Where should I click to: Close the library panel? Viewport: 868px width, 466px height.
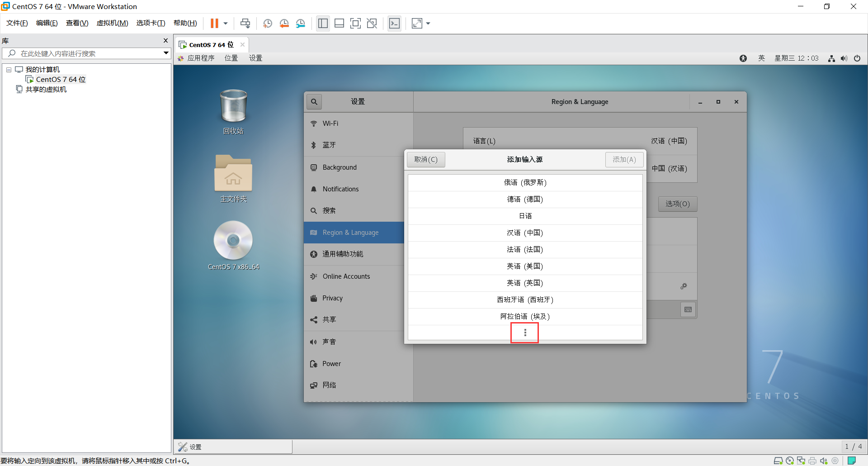(165, 41)
